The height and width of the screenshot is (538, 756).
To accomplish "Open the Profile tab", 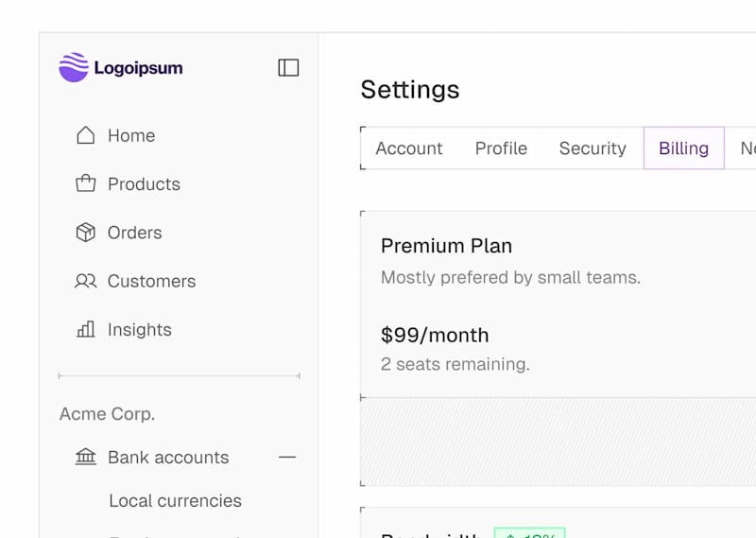I will [501, 148].
